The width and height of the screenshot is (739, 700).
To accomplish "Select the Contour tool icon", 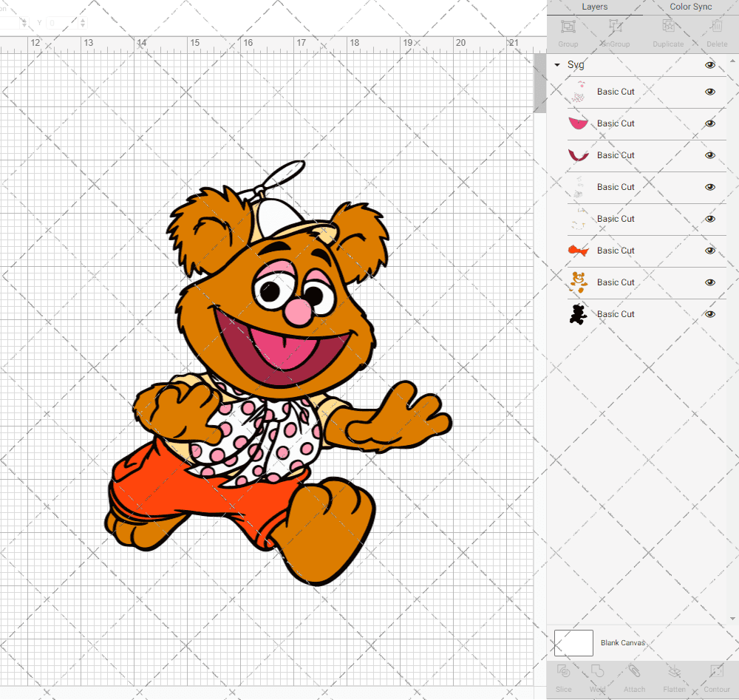I will [717, 671].
